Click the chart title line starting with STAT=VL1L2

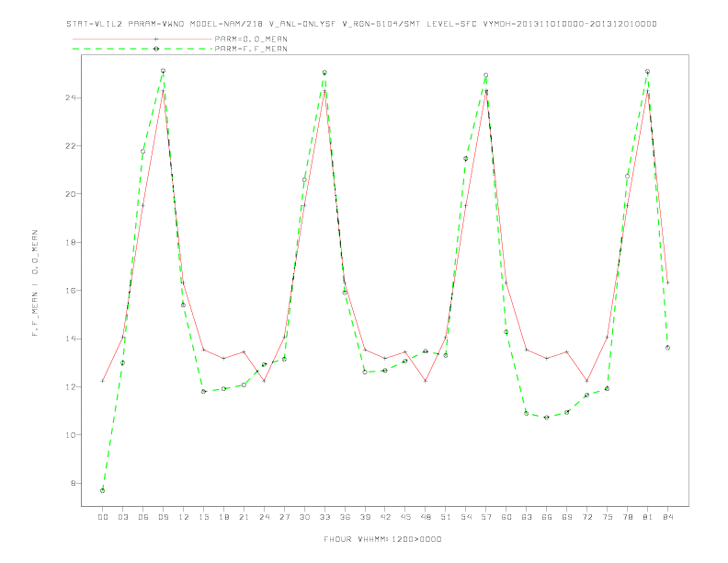(x=361, y=24)
